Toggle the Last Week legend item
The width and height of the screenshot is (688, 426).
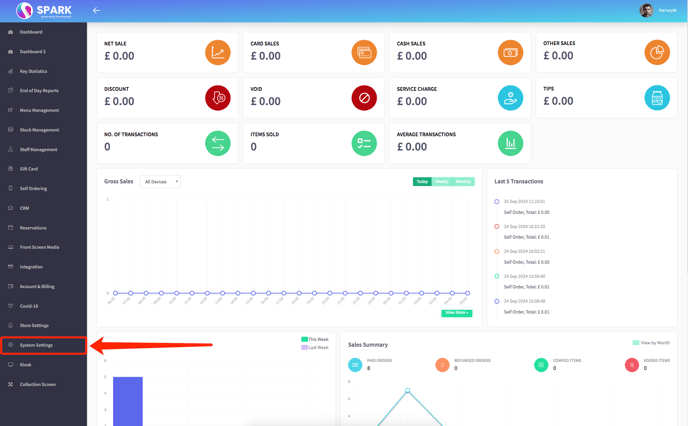315,347
